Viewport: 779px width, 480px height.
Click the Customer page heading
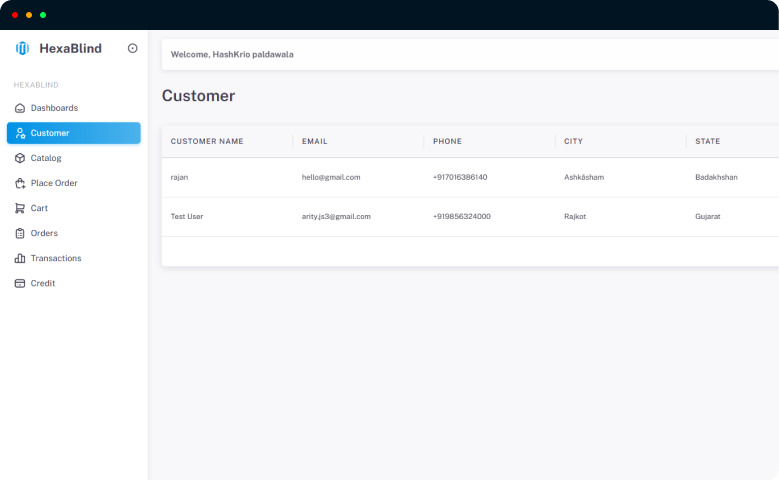(198, 95)
